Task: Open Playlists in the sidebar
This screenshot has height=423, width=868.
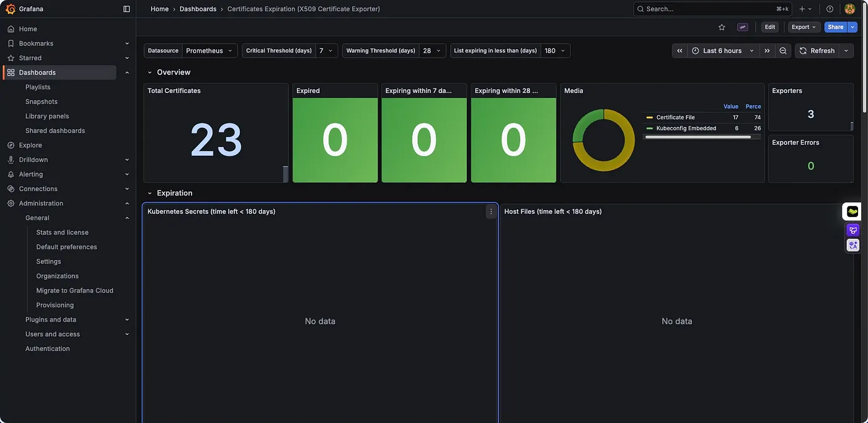Action: coord(38,87)
